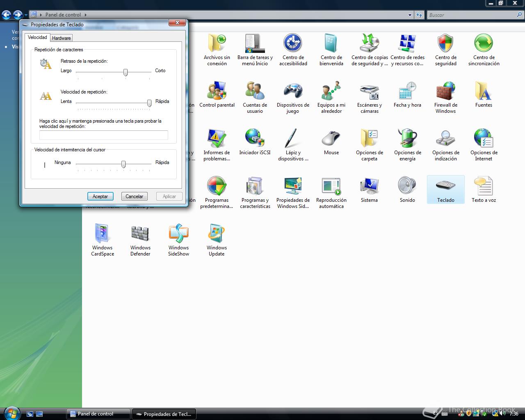The image size is (525, 420).
Task: Open Opciones de carpeta
Action: click(369, 145)
